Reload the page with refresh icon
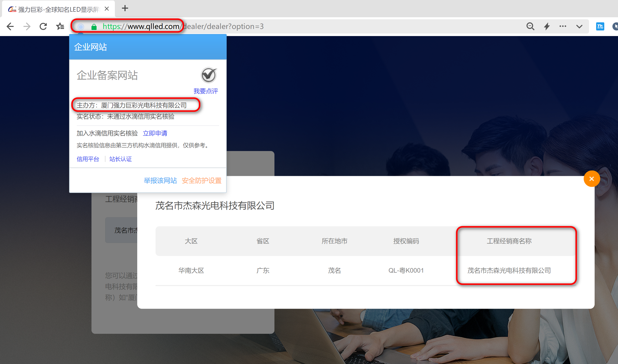The height and width of the screenshot is (364, 618). pos(43,26)
